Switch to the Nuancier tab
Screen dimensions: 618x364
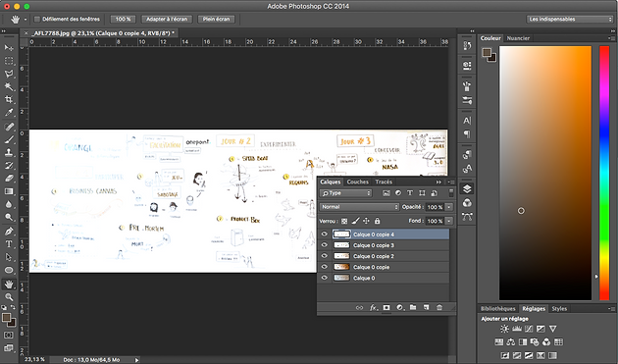coord(518,38)
